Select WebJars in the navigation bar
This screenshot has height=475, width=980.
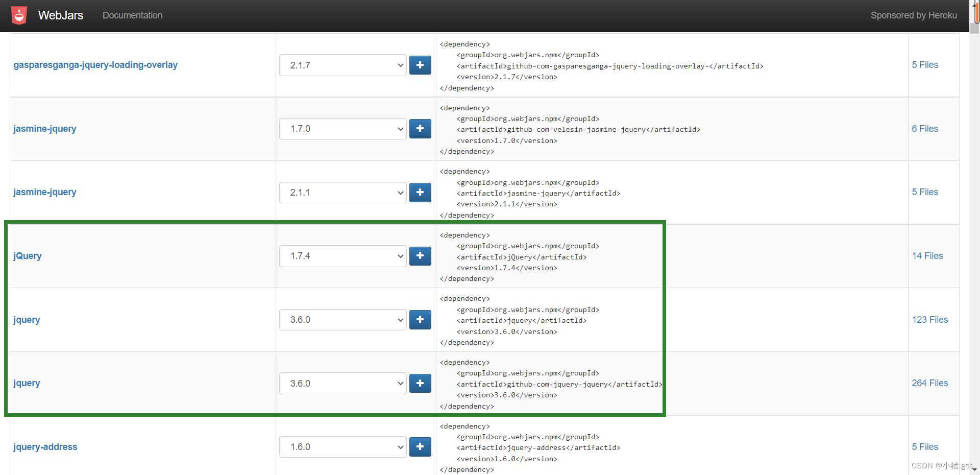pos(60,15)
